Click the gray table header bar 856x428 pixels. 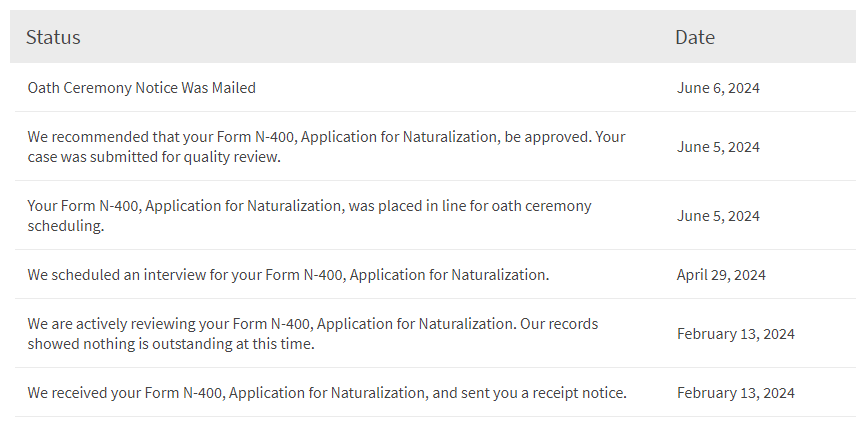[x=400, y=37]
